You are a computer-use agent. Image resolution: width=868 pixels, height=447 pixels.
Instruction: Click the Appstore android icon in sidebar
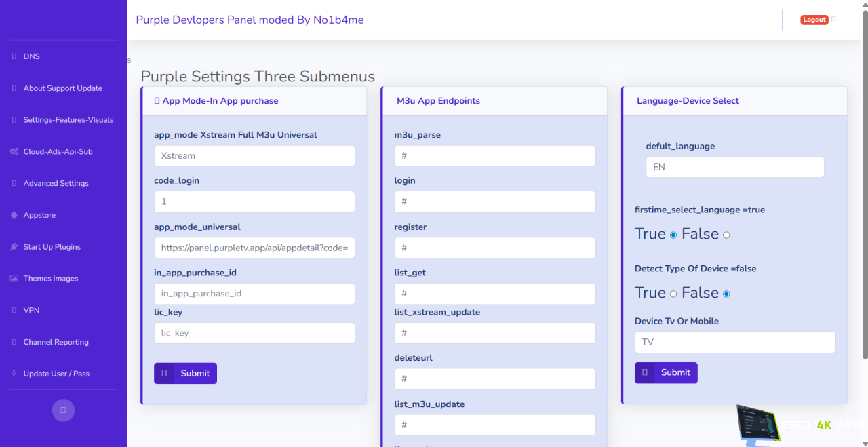point(14,215)
